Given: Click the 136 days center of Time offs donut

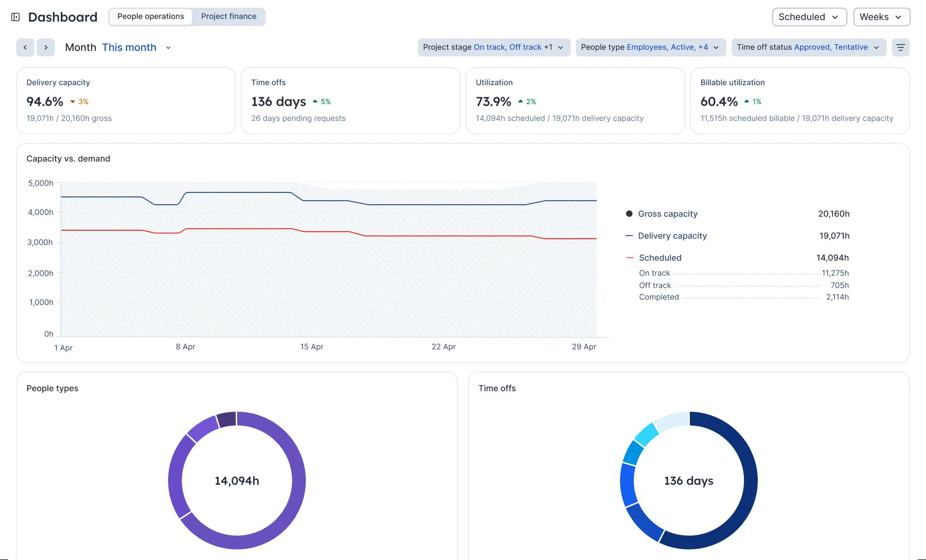Looking at the screenshot, I should [688, 481].
